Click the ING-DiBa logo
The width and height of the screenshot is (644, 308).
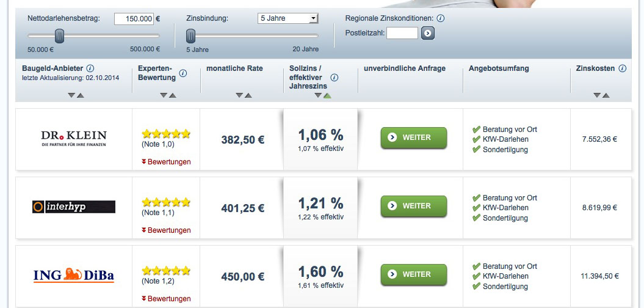click(74, 275)
